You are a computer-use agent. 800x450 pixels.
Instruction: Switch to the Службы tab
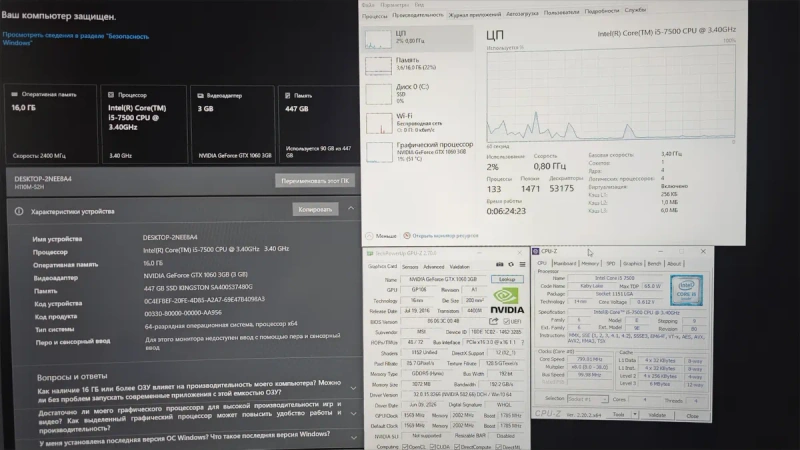635,10
